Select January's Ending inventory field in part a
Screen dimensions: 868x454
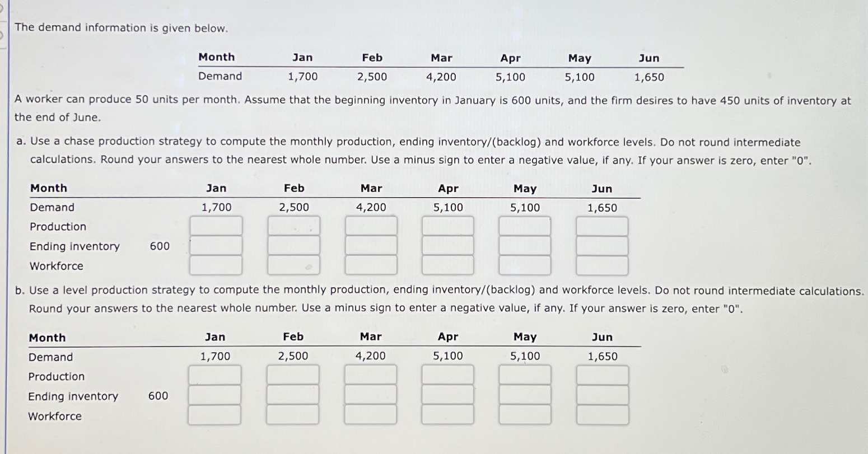click(216, 245)
